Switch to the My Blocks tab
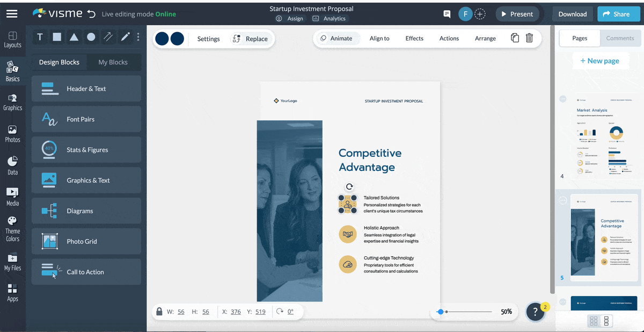This screenshot has height=332, width=644. (x=113, y=62)
